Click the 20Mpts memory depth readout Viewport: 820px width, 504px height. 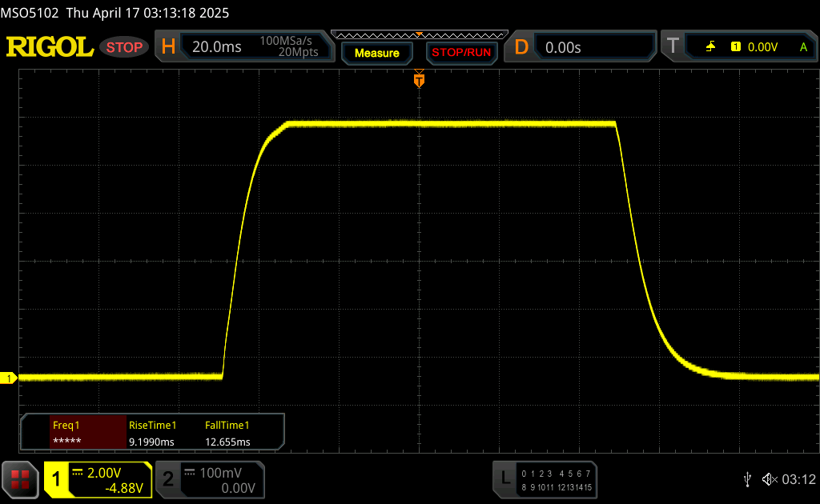(298, 52)
